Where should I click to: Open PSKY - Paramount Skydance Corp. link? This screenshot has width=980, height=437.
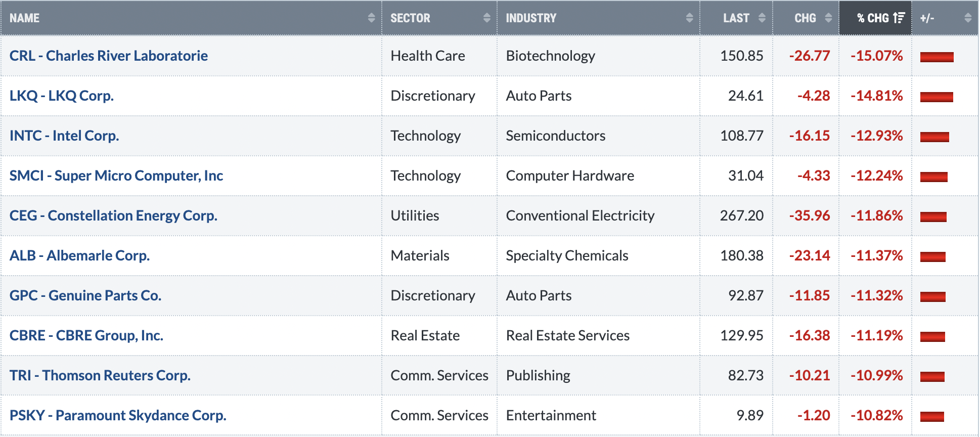pyautogui.click(x=118, y=415)
